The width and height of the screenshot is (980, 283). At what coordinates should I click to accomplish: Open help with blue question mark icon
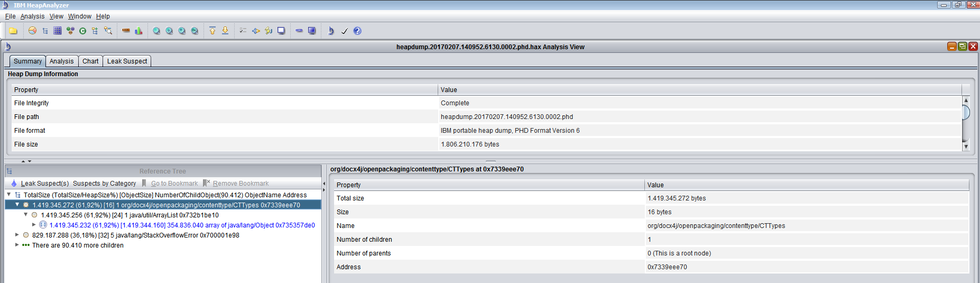(357, 31)
